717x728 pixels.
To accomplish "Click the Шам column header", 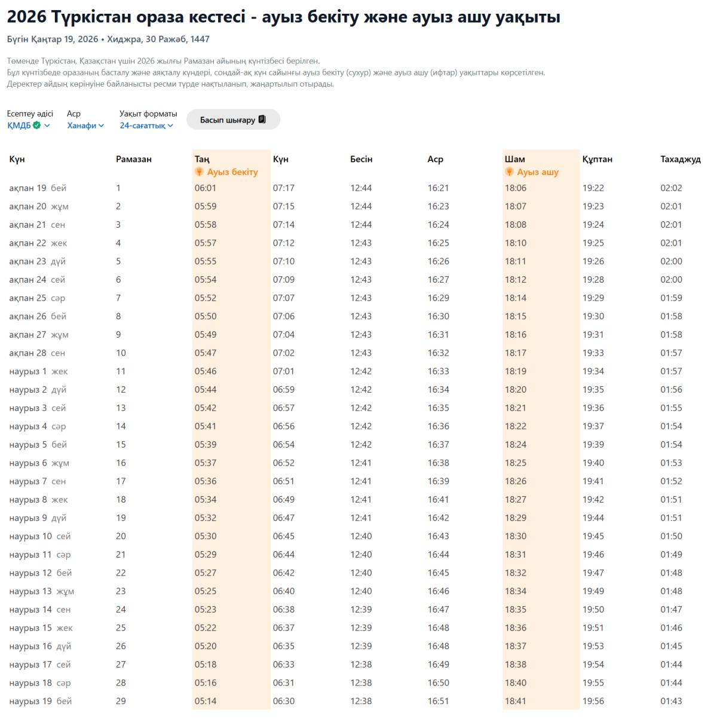I will click(x=514, y=159).
